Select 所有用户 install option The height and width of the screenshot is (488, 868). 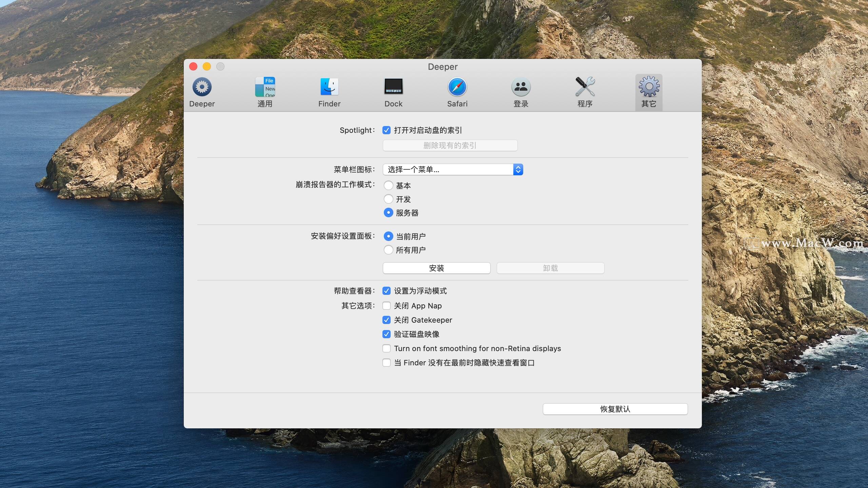coord(389,250)
